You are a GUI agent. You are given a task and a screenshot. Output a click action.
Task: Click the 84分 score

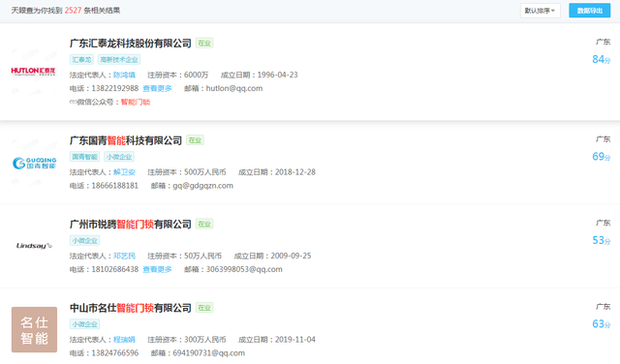point(601,60)
